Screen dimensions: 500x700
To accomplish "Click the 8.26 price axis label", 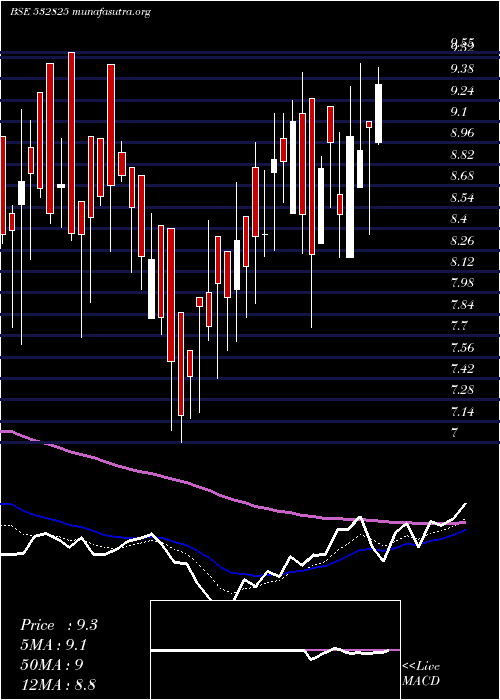I will pyautogui.click(x=462, y=241).
